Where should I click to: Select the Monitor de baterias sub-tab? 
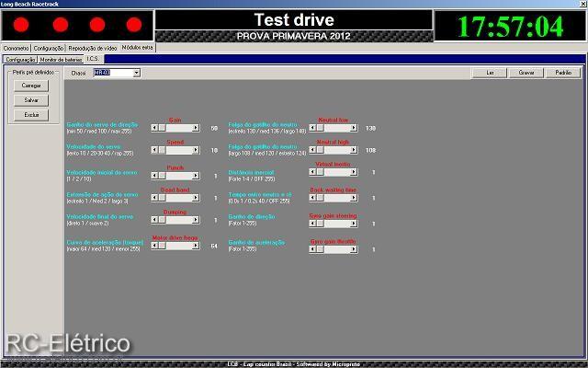61,60
